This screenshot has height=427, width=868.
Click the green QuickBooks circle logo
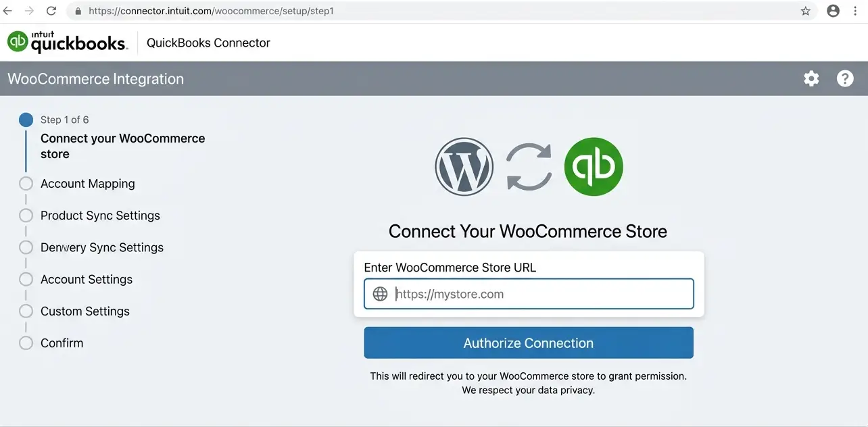pos(594,167)
